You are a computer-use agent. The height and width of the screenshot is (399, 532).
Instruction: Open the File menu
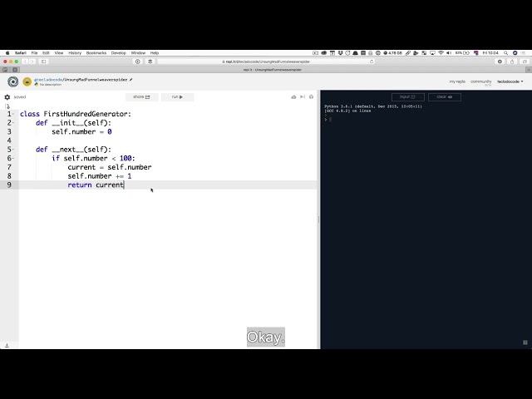click(x=34, y=53)
